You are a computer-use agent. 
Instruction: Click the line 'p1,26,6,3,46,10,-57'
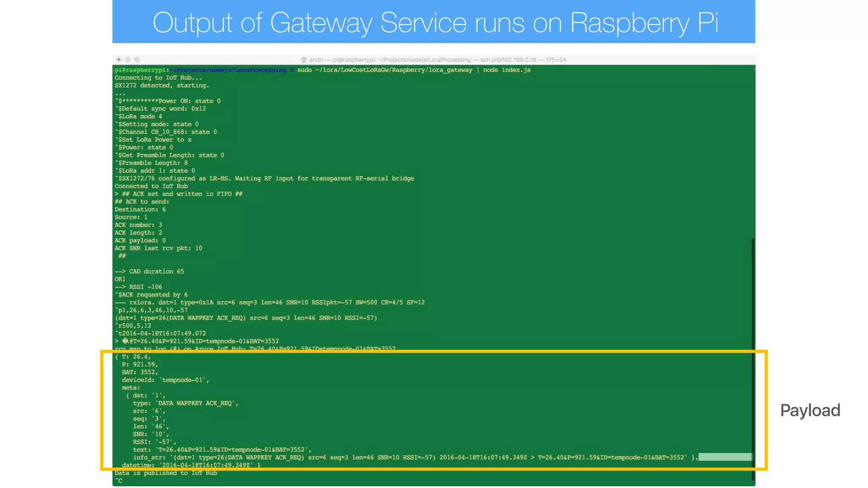(x=151, y=310)
